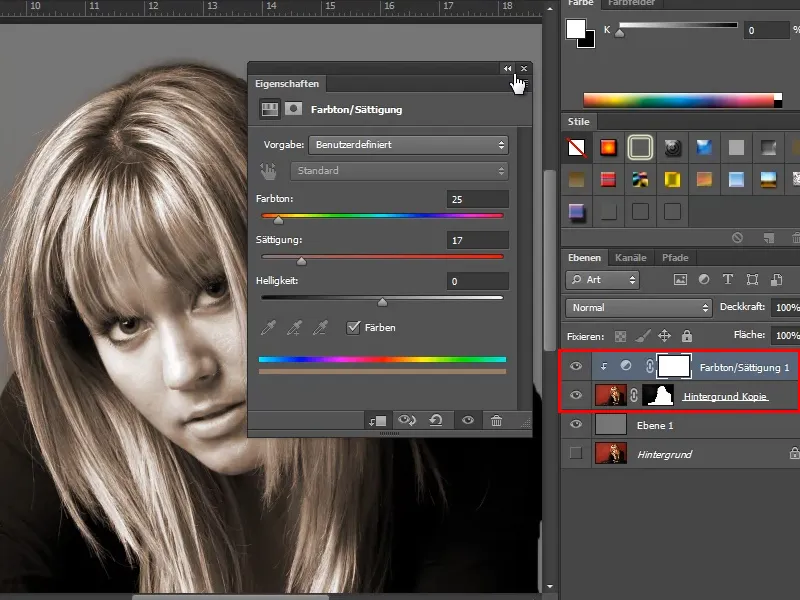Lock image pixels brush icon
The image size is (800, 600).
642,336
